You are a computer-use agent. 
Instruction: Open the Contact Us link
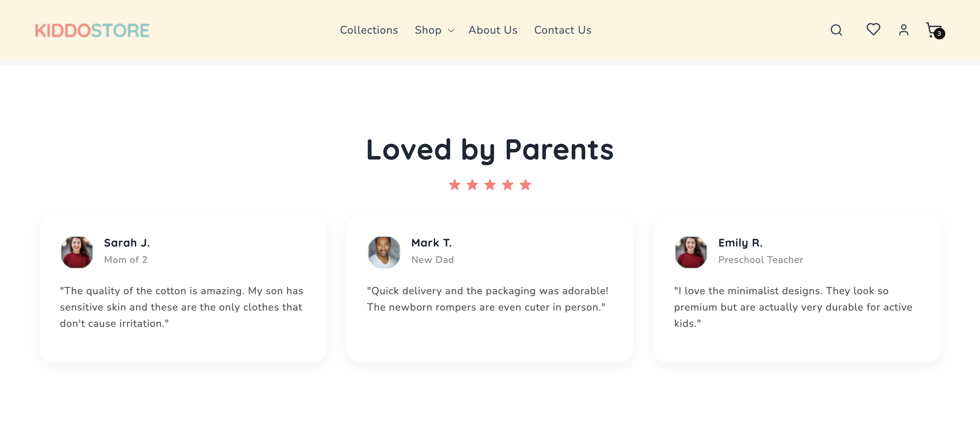click(563, 30)
